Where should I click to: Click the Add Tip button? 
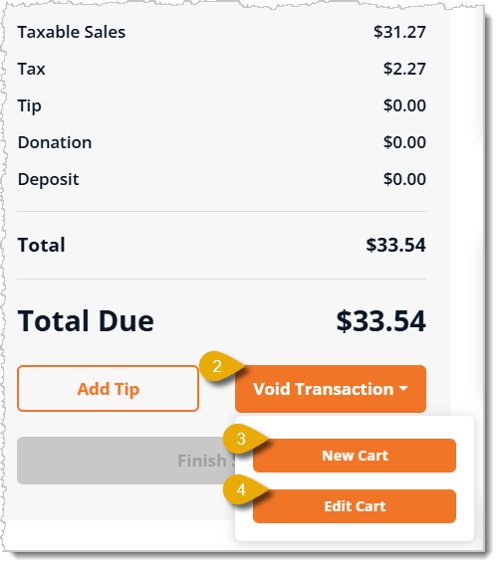point(108,389)
